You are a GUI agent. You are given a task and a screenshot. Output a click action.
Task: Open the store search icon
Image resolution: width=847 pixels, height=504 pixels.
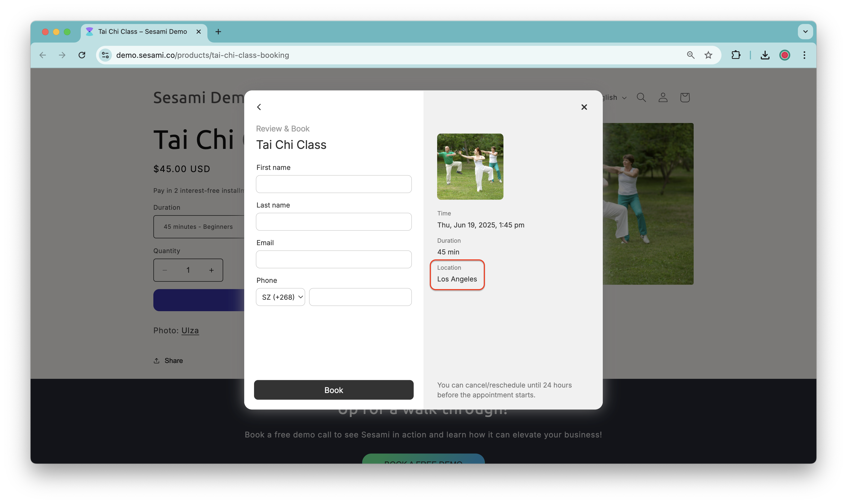point(641,97)
